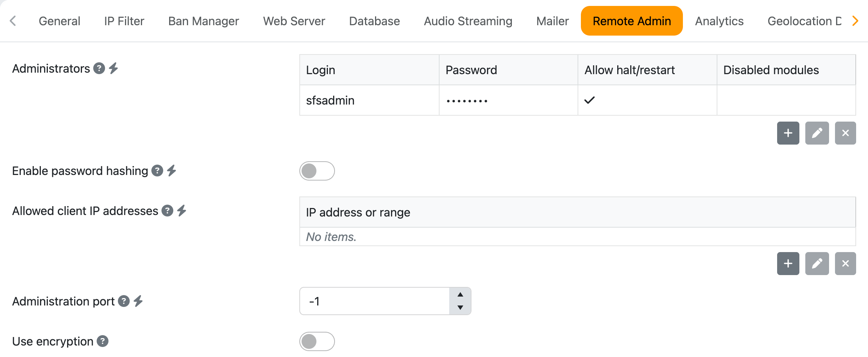Click the lightning icon beside Allowed client IP addresses
Image resolution: width=868 pixels, height=357 pixels.
(x=182, y=211)
